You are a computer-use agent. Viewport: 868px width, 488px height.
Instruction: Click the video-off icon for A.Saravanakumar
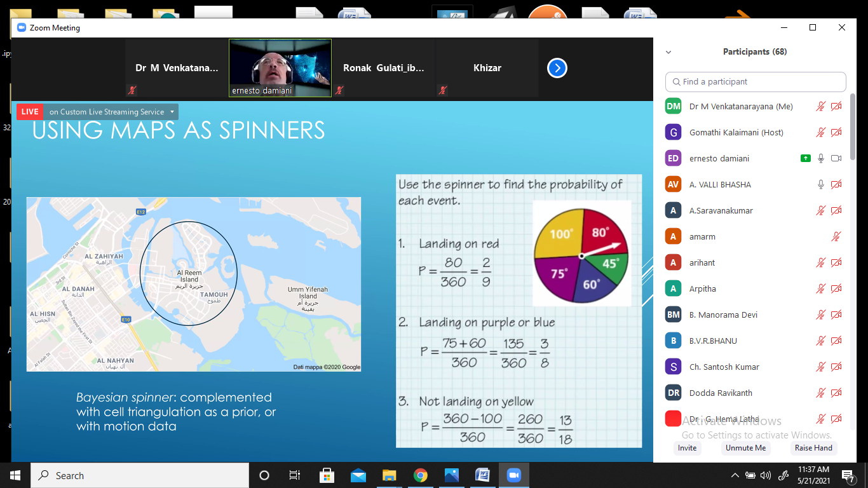[836, 211]
